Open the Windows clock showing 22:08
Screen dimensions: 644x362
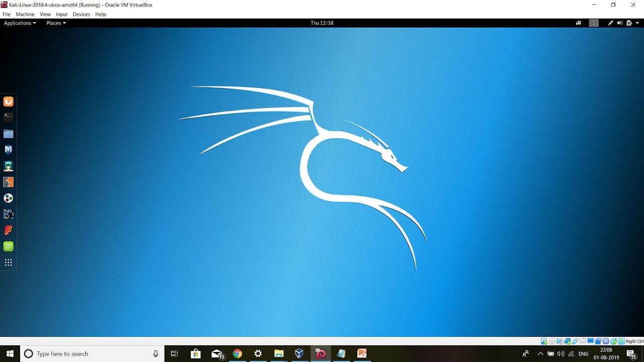606,354
